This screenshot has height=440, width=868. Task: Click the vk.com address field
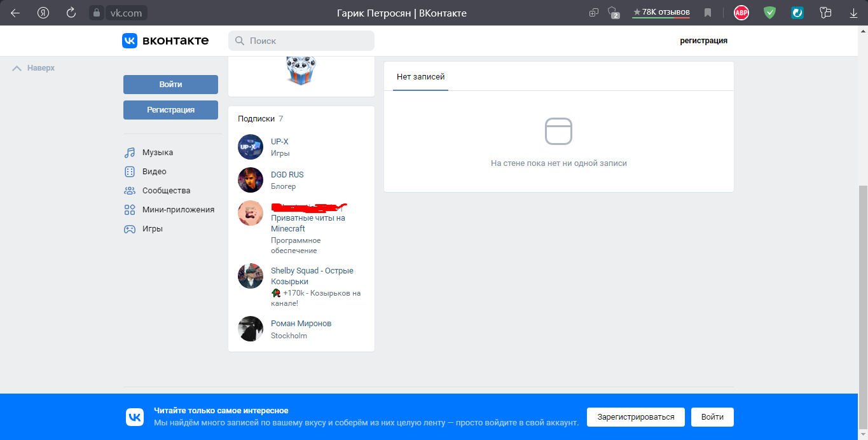pos(126,13)
